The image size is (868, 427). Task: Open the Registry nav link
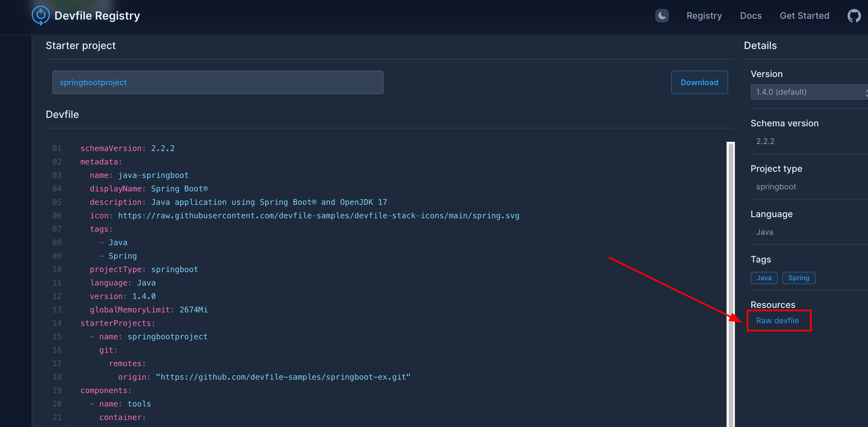click(704, 15)
